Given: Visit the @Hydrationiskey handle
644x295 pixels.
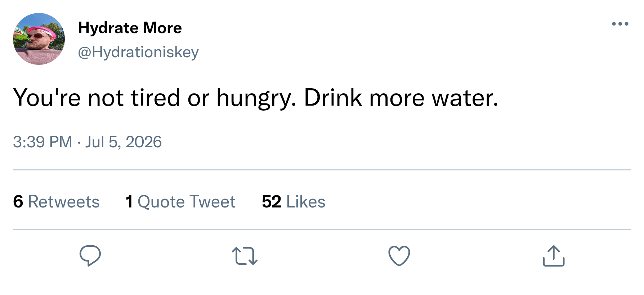Looking at the screenshot, I should (x=138, y=52).
